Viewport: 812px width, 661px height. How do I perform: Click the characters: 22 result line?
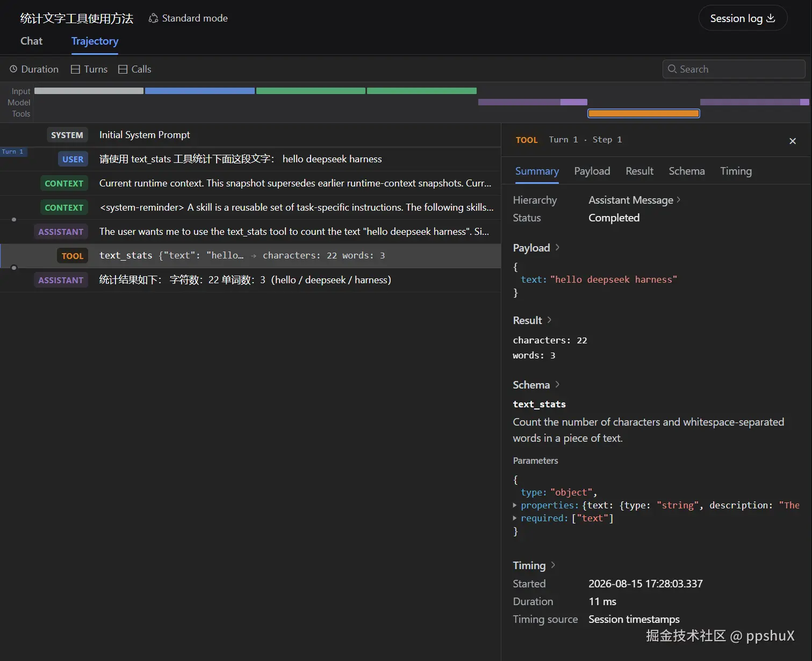click(550, 340)
